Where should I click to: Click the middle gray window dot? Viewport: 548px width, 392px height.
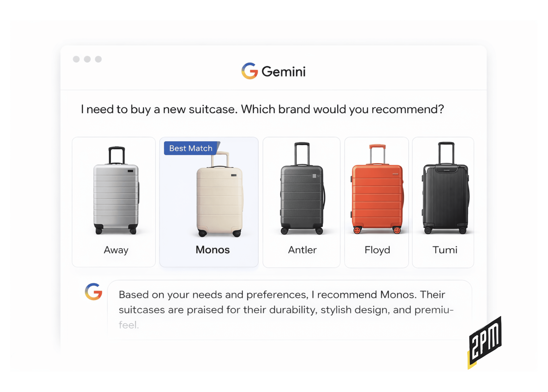87,59
